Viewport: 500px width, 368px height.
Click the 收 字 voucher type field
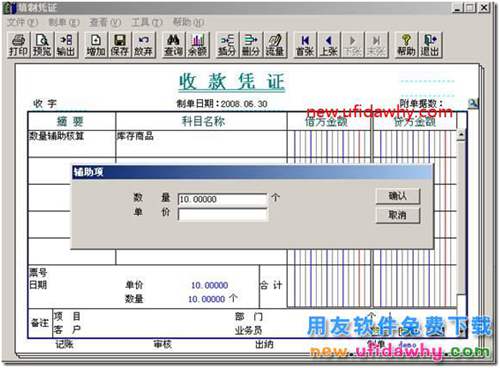45,104
